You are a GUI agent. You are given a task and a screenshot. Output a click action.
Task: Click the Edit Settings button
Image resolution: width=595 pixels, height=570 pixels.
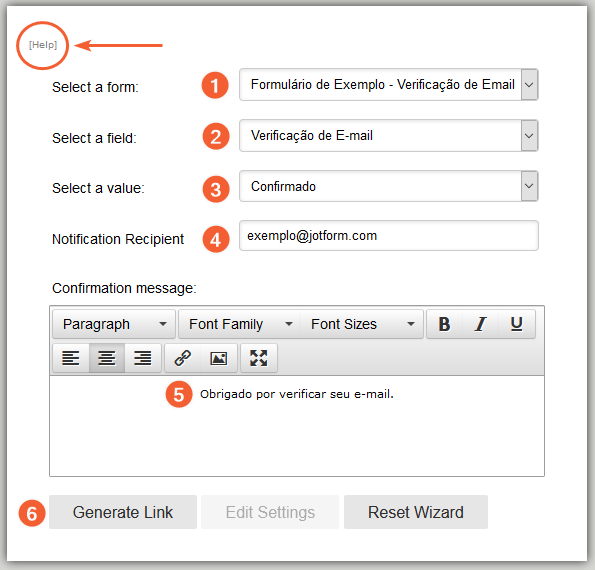click(270, 512)
